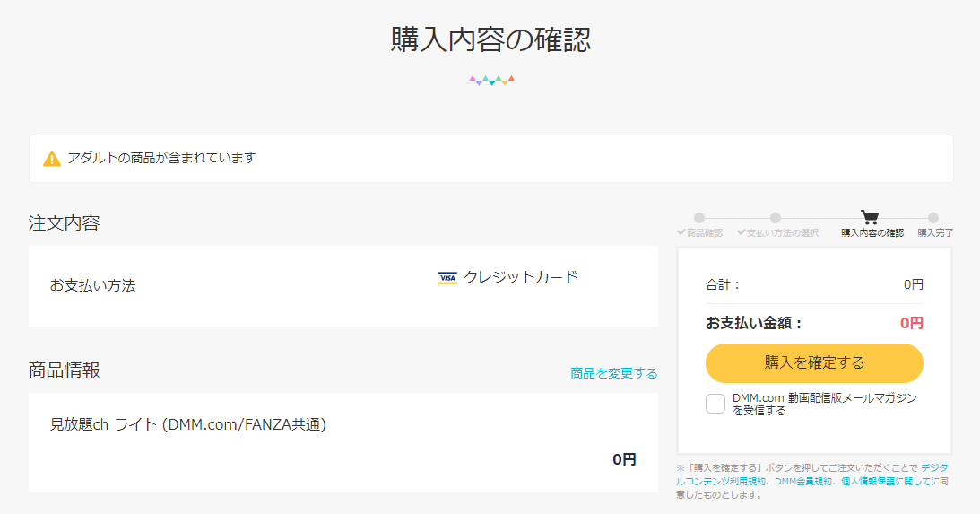Click the 購入内容の確認 step label

click(872, 233)
